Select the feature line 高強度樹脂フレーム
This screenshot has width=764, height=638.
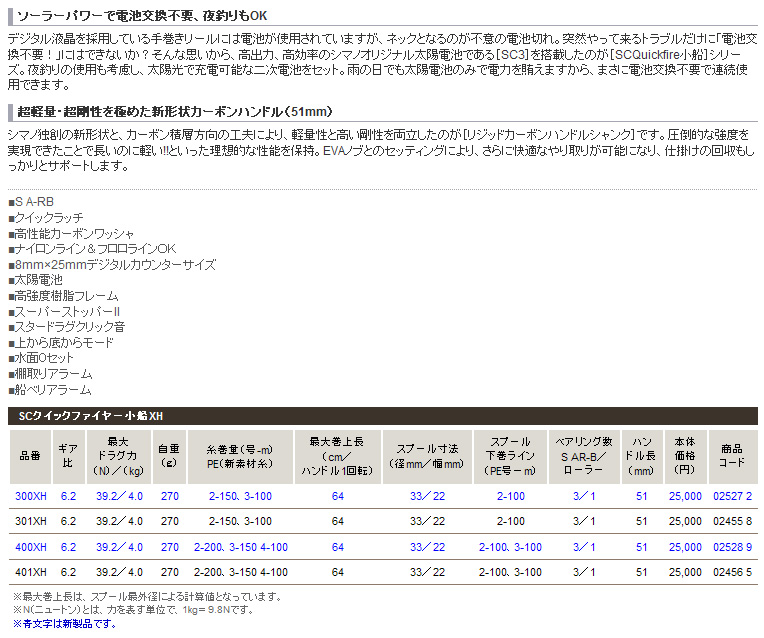[x=63, y=295]
